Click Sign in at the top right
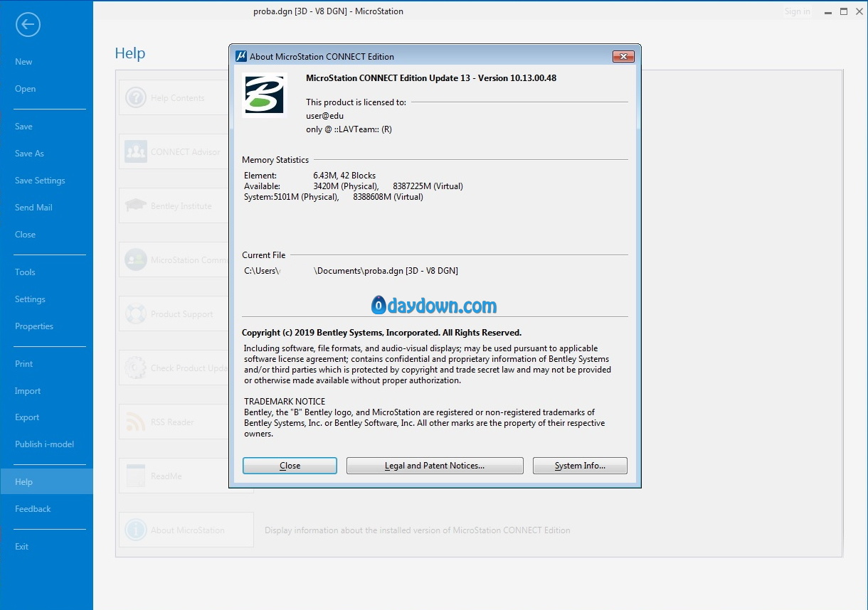Image resolution: width=868 pixels, height=610 pixels. tap(797, 11)
